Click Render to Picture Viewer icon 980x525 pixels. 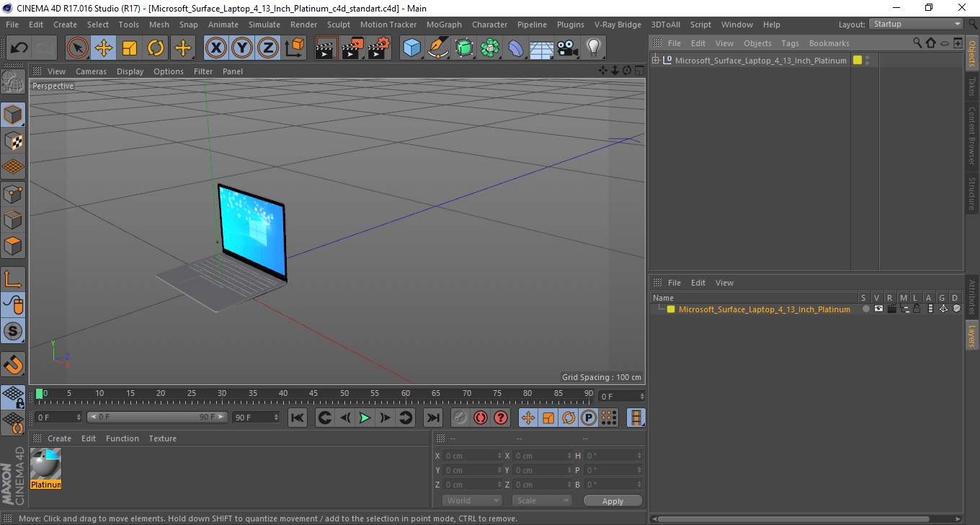tap(352, 48)
